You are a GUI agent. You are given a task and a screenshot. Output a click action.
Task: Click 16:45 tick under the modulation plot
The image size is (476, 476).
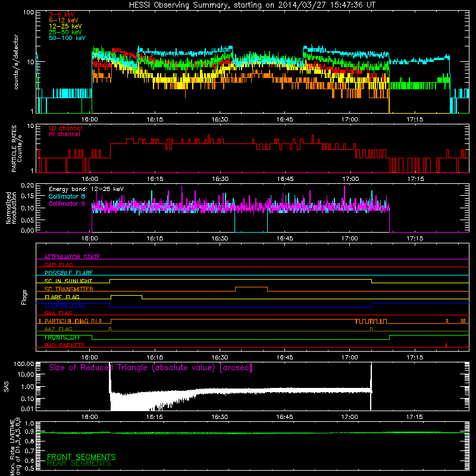[285, 239]
